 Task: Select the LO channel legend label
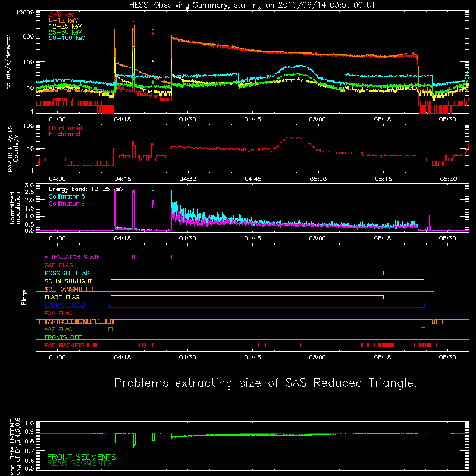click(x=65, y=128)
